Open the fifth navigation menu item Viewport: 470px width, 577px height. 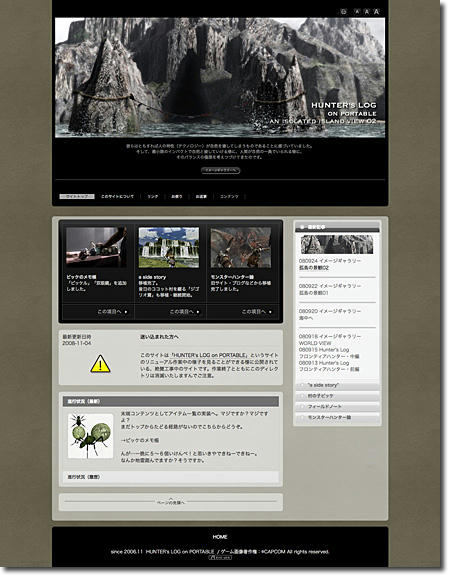click(201, 197)
